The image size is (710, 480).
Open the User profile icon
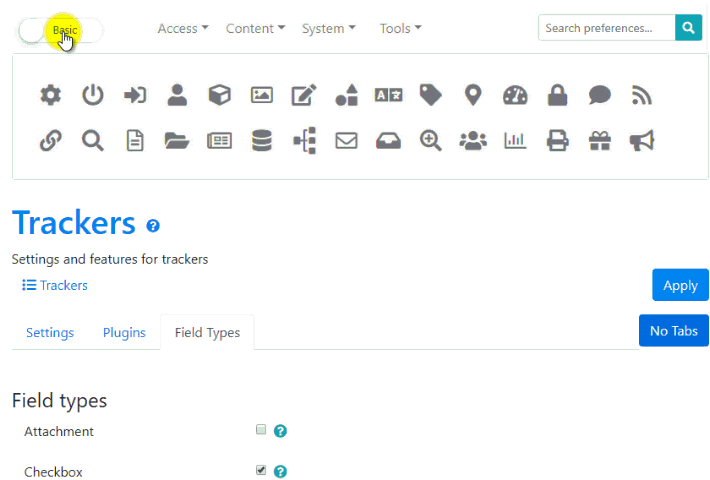point(177,95)
